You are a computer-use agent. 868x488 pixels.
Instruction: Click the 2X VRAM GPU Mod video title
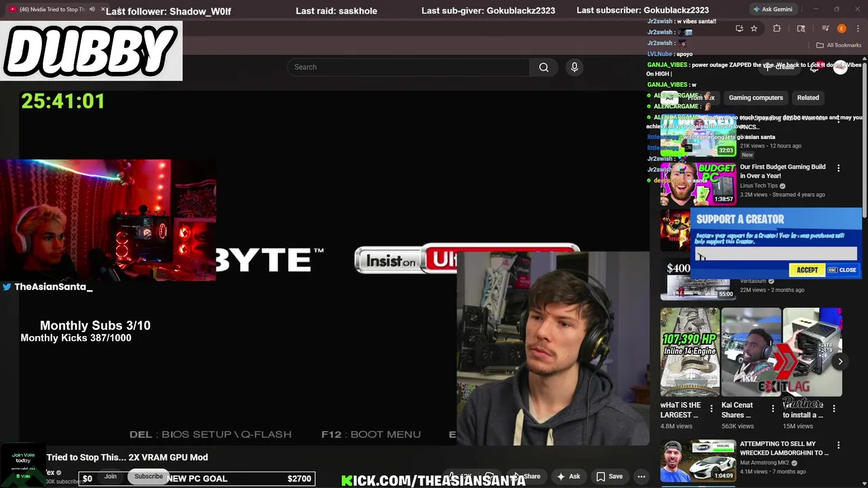[x=127, y=457]
